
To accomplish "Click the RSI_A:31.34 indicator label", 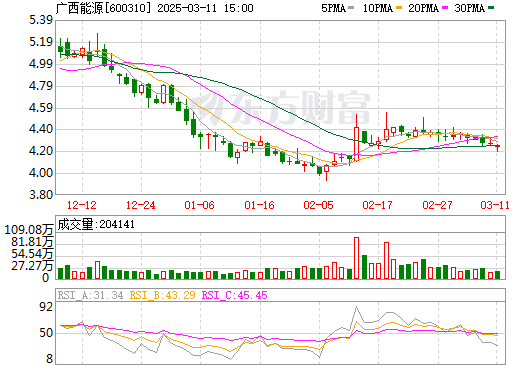I will point(90,295).
